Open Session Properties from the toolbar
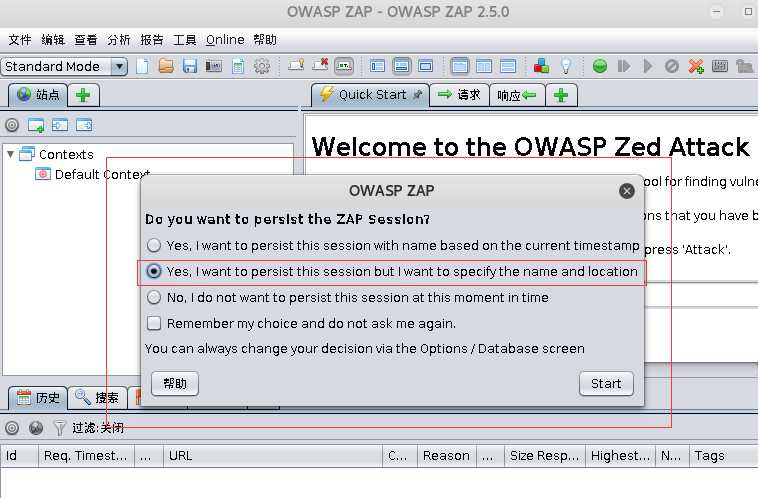 click(x=238, y=66)
